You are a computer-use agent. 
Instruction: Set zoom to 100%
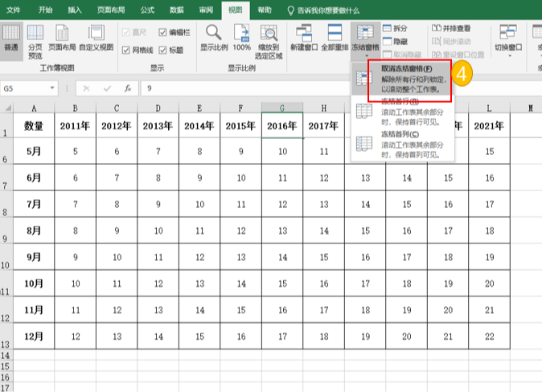coord(241,38)
